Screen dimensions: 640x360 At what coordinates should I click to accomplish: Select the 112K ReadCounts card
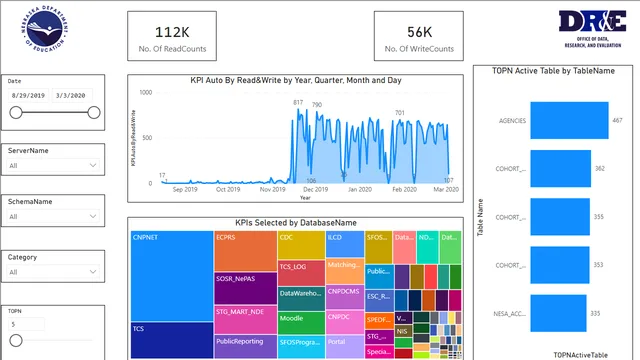click(172, 36)
